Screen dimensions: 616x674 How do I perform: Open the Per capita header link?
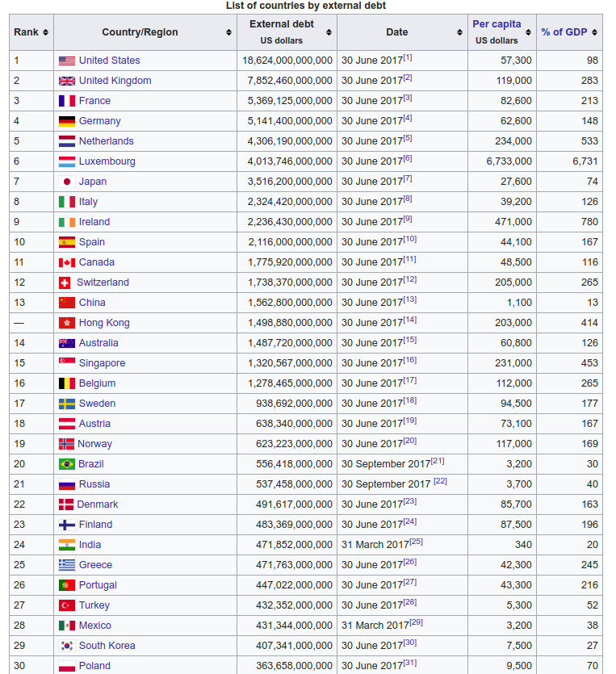click(497, 24)
